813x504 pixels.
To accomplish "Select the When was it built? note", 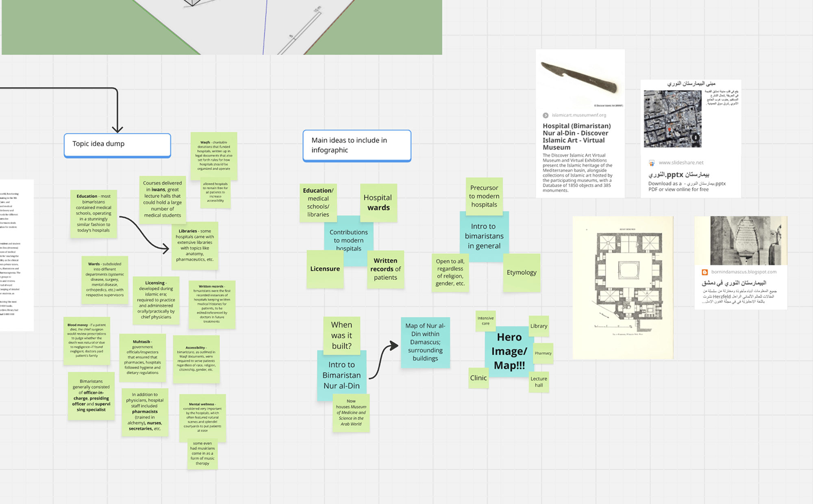I will pos(341,335).
